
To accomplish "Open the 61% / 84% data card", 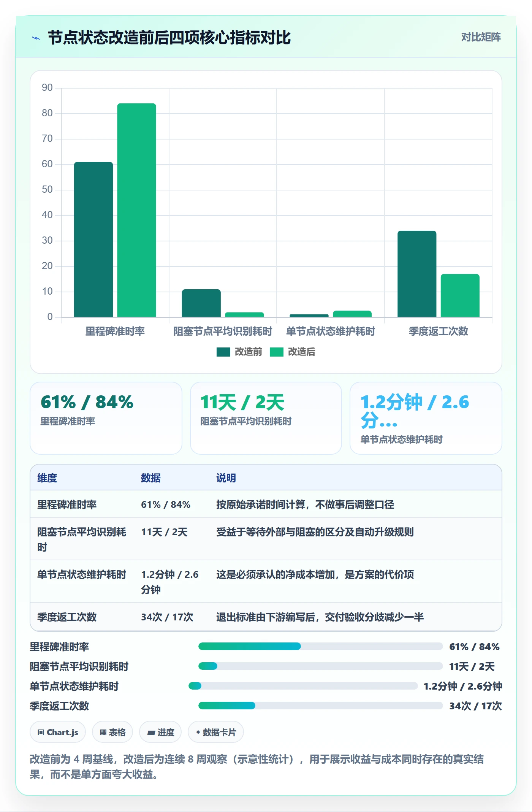I will pos(106,418).
